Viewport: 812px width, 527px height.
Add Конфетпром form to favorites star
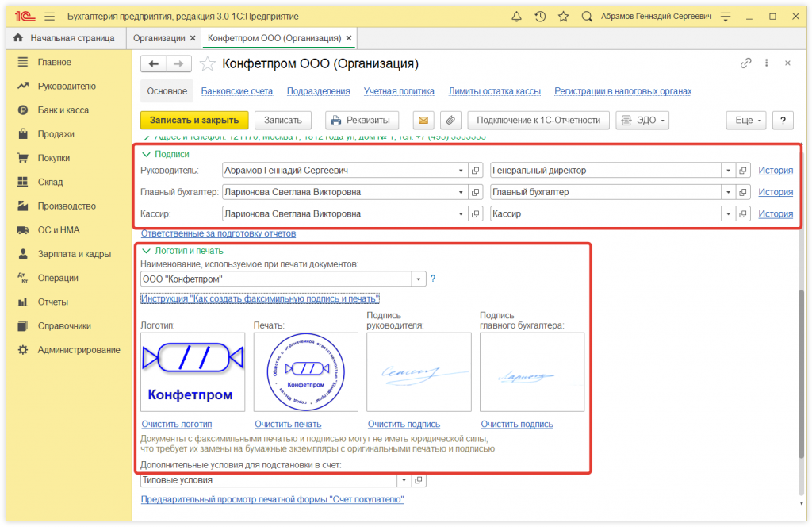208,63
